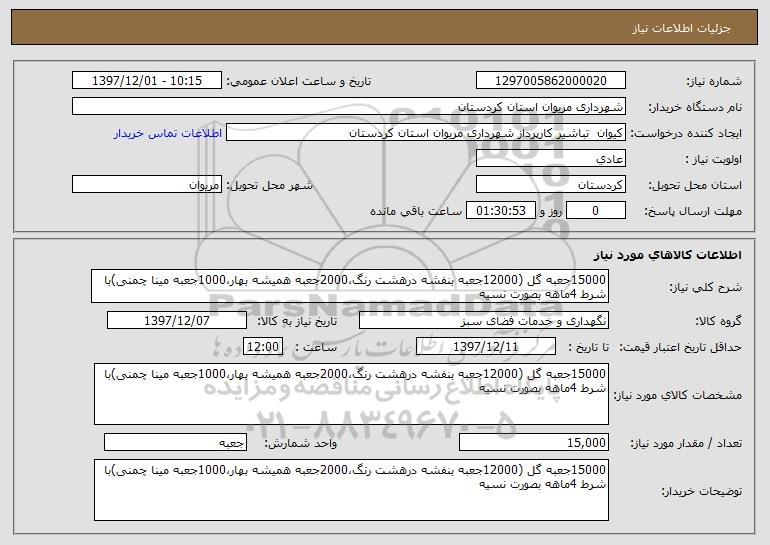Click the delivery city field مریوان
770x545 pixels.
[x=147, y=184]
